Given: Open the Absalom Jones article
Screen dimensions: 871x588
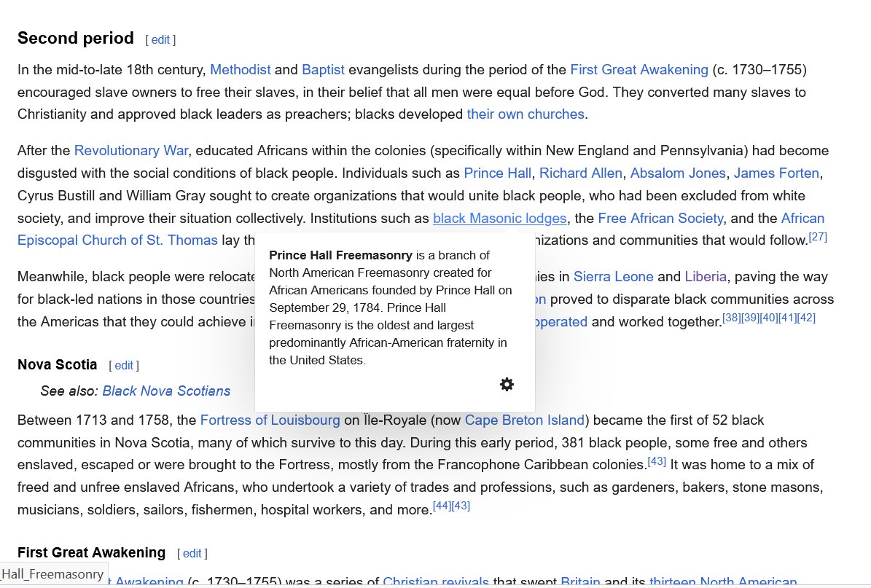Looking at the screenshot, I should click(x=679, y=173).
